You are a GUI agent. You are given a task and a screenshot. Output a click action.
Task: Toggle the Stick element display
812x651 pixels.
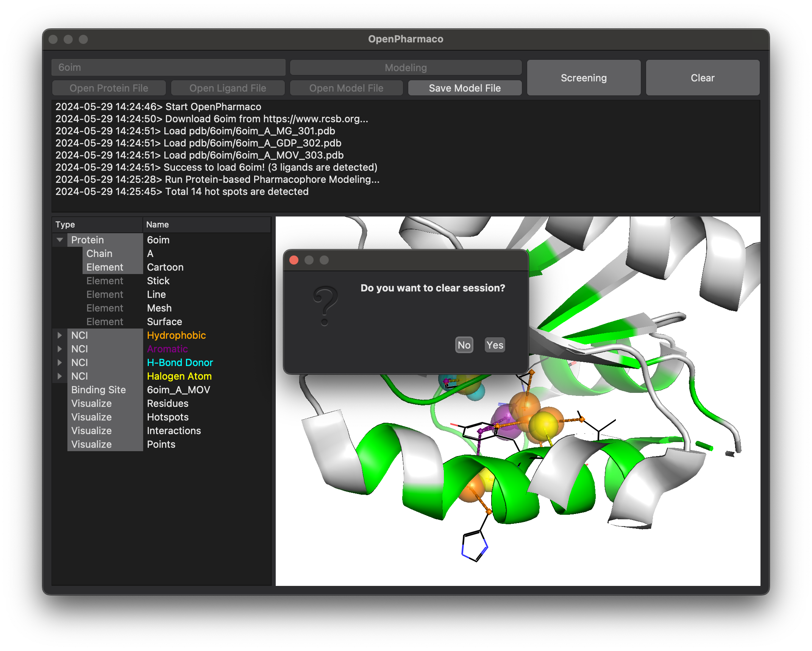tap(161, 280)
